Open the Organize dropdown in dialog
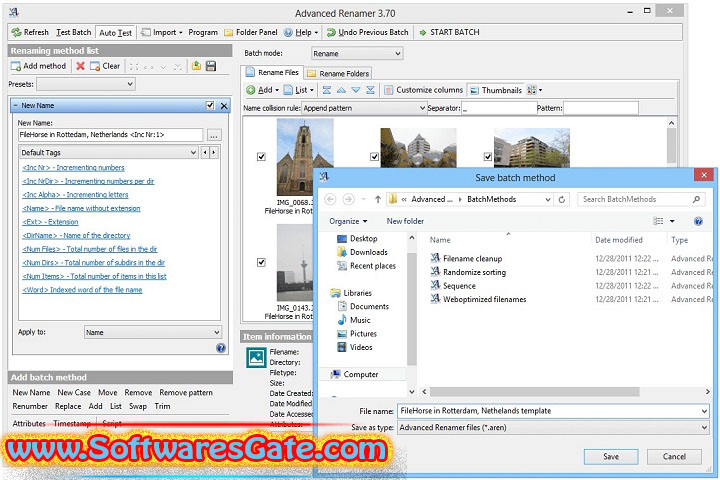Image resolution: width=720 pixels, height=480 pixels. pos(348,221)
